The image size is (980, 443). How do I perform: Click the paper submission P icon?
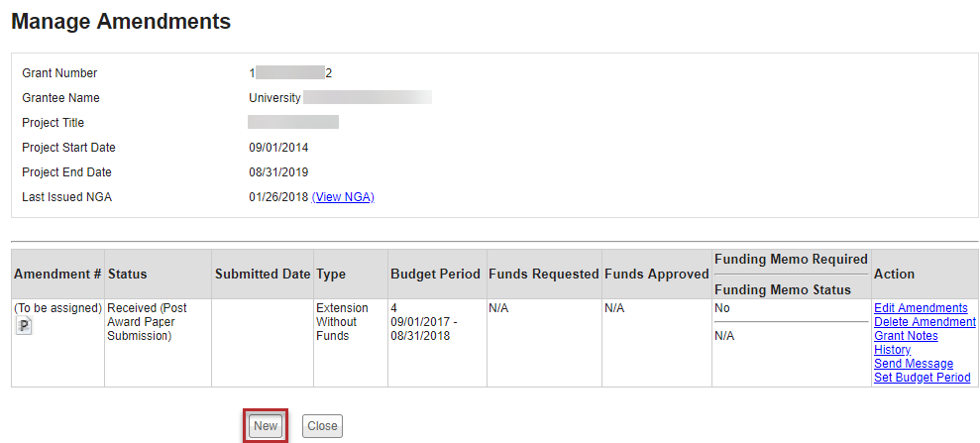coord(24,326)
